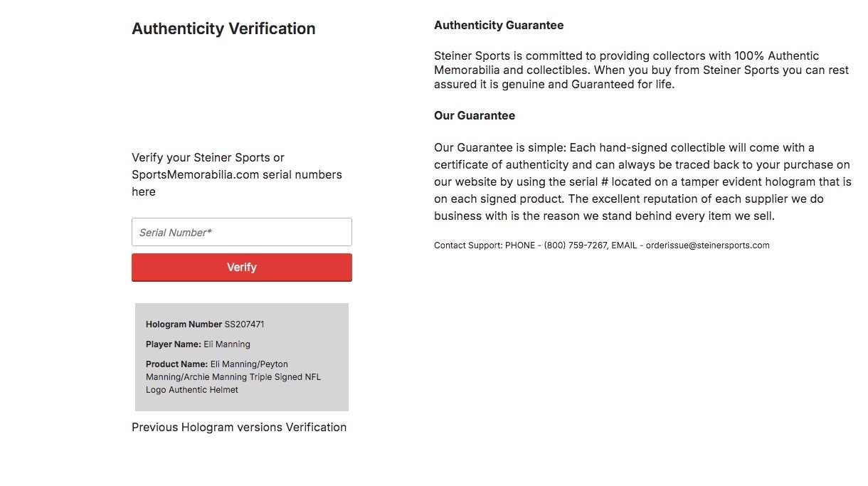The image size is (868, 486).
Task: Click the certificate of authenticity guarantee paragraph
Action: click(x=642, y=181)
